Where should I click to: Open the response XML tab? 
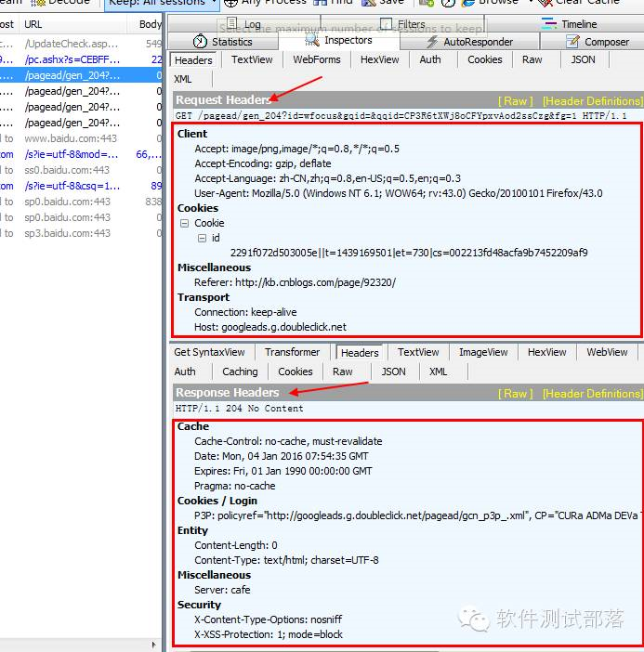pos(439,372)
